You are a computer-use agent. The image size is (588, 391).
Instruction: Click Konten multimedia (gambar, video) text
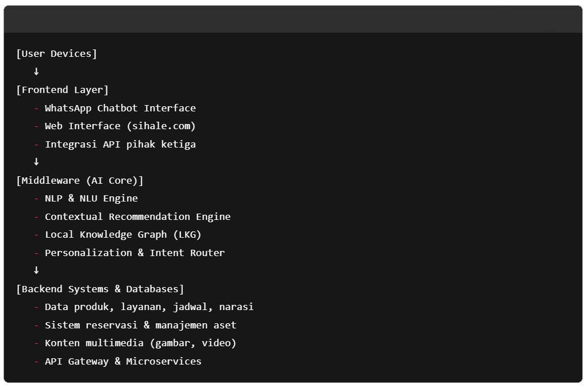click(140, 343)
